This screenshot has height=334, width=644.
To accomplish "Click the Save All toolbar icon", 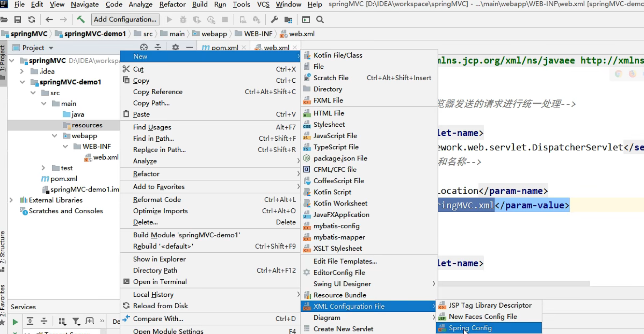I will tap(18, 20).
